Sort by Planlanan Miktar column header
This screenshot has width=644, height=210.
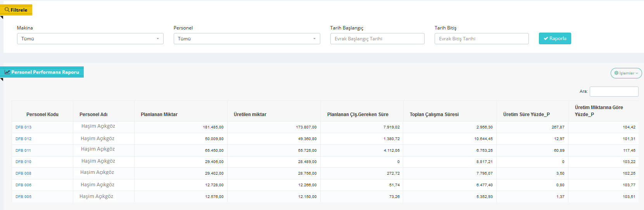point(159,115)
